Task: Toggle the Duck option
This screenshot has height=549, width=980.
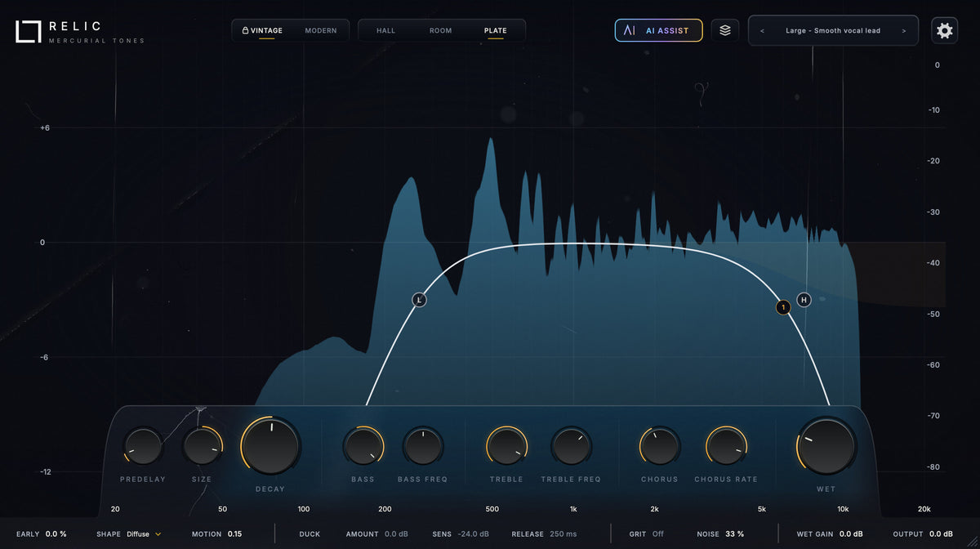Action: pos(310,534)
